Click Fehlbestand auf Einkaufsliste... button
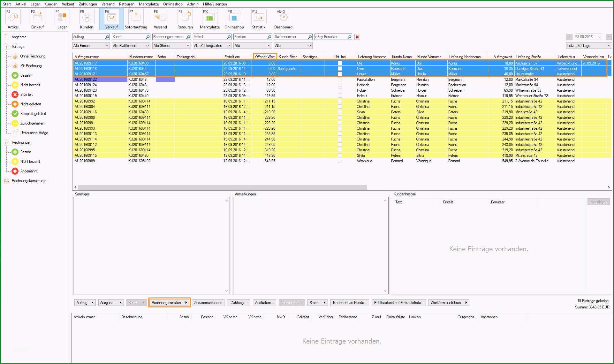 pos(399,303)
